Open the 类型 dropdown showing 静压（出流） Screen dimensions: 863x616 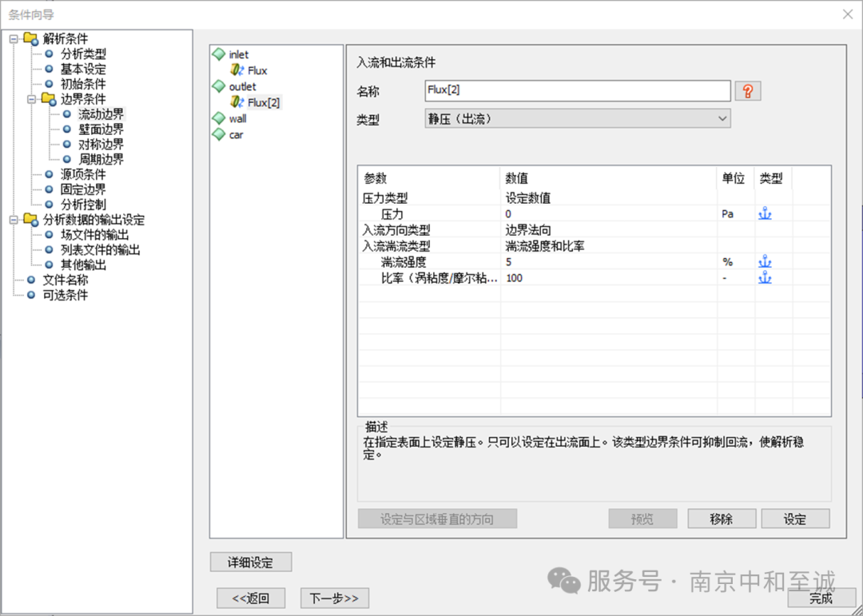coord(578,119)
